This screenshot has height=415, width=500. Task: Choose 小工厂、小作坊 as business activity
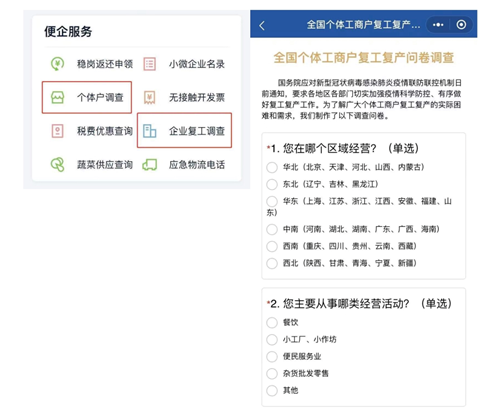272,340
